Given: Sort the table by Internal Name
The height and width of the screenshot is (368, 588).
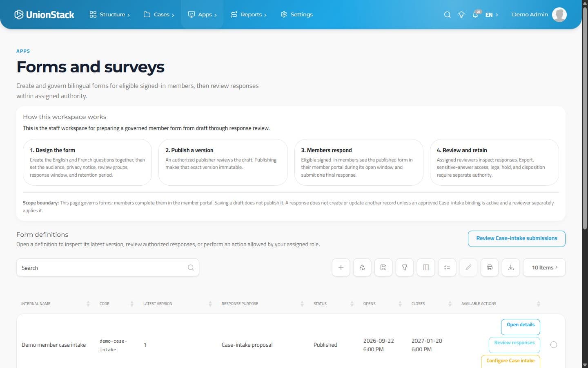Looking at the screenshot, I should coord(56,304).
